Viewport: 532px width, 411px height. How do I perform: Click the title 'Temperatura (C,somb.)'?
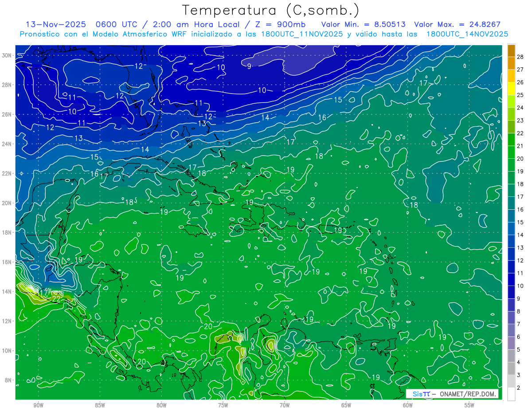[x=271, y=10]
